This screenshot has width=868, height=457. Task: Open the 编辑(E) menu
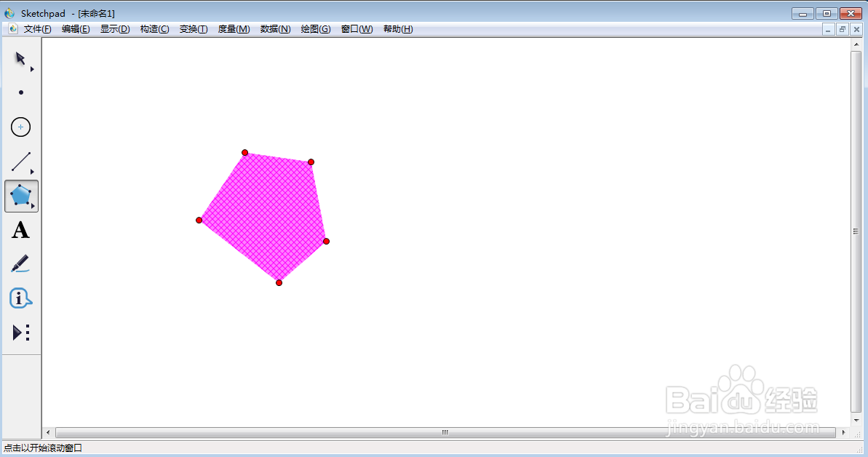click(x=76, y=29)
